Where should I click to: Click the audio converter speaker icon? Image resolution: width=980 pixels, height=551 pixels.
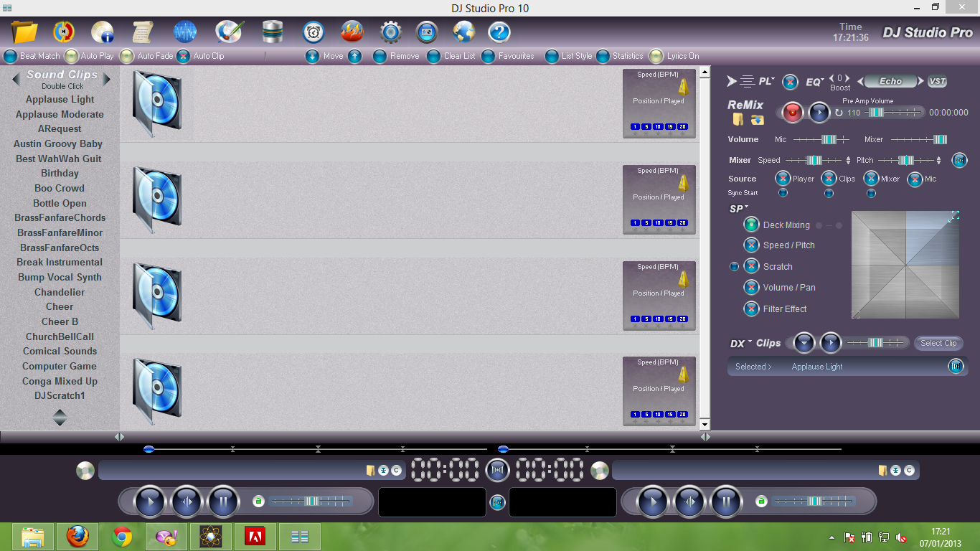(x=65, y=32)
